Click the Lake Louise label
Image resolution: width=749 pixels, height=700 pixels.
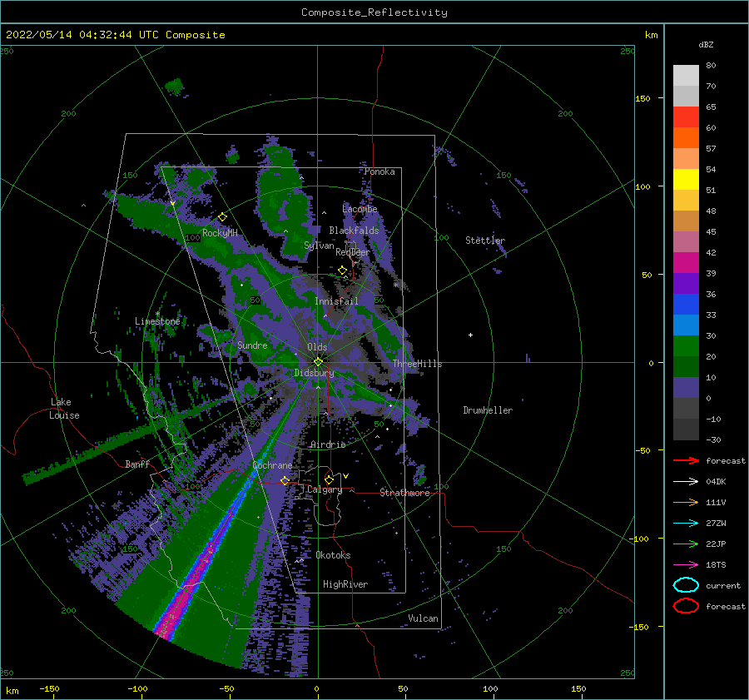tap(64, 409)
